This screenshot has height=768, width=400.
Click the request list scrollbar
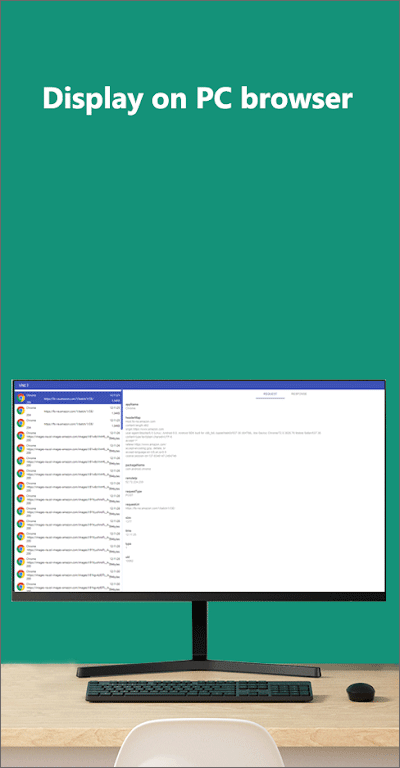tap(121, 409)
